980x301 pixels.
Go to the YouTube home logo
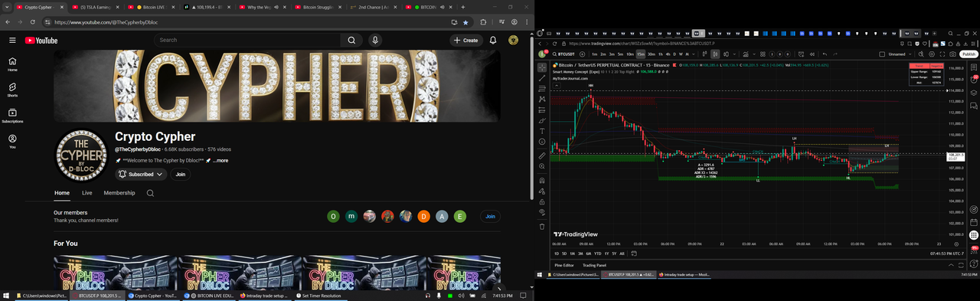(x=41, y=41)
